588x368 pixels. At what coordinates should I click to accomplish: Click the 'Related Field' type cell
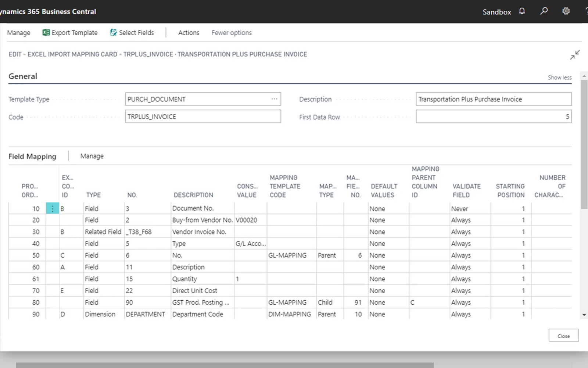(x=104, y=232)
